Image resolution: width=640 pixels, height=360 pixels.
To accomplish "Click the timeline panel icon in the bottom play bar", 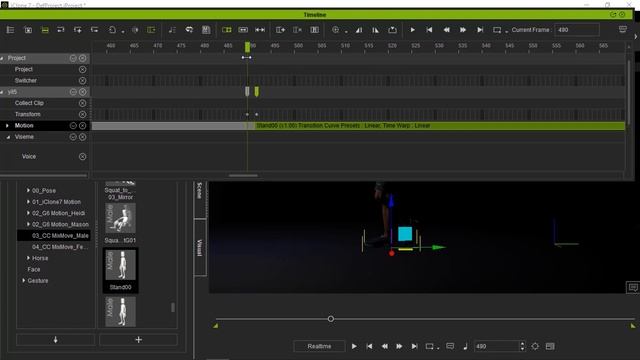I will tap(550, 346).
